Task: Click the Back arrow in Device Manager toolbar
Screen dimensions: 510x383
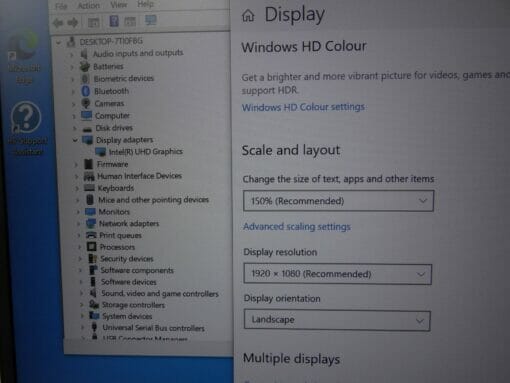Action: click(x=58, y=23)
